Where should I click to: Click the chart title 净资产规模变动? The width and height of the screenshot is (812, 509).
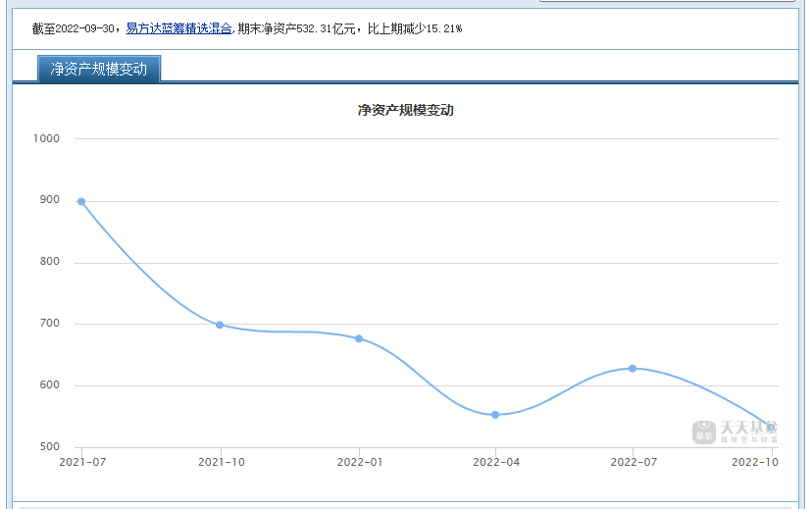[x=405, y=111]
